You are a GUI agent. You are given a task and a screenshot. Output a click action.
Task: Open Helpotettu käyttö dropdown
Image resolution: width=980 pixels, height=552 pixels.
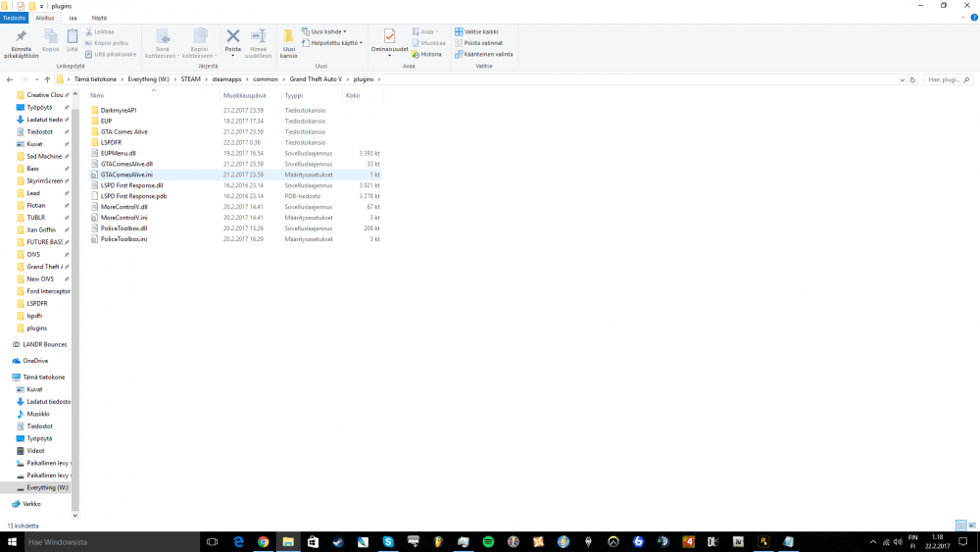332,43
